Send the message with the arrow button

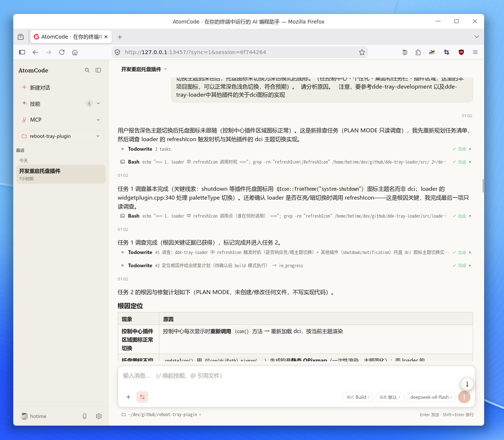[x=464, y=397]
